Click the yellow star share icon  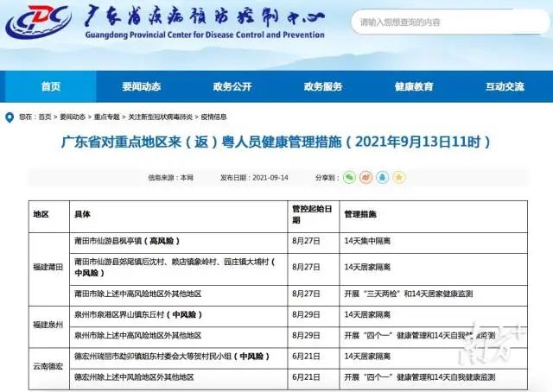[399, 177]
